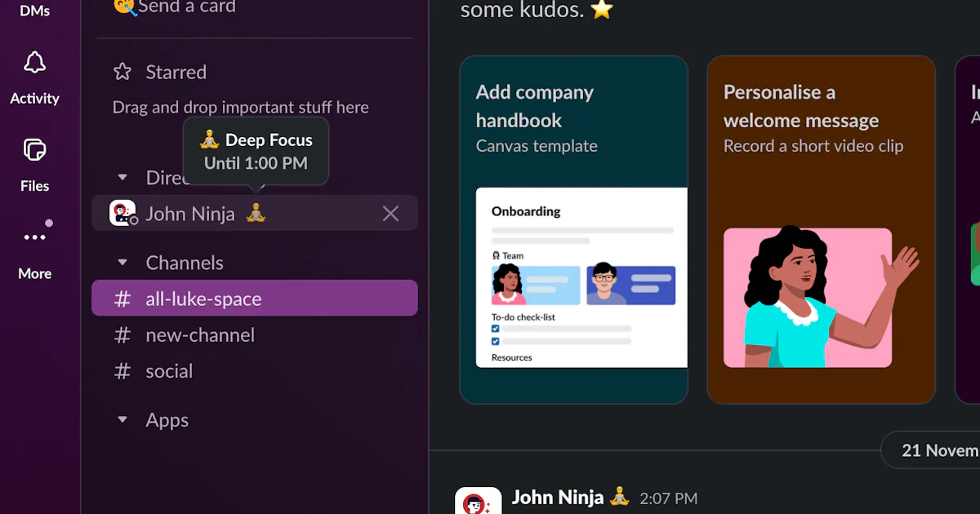Click the meditation status emoji beside John Ninja

[x=256, y=213]
